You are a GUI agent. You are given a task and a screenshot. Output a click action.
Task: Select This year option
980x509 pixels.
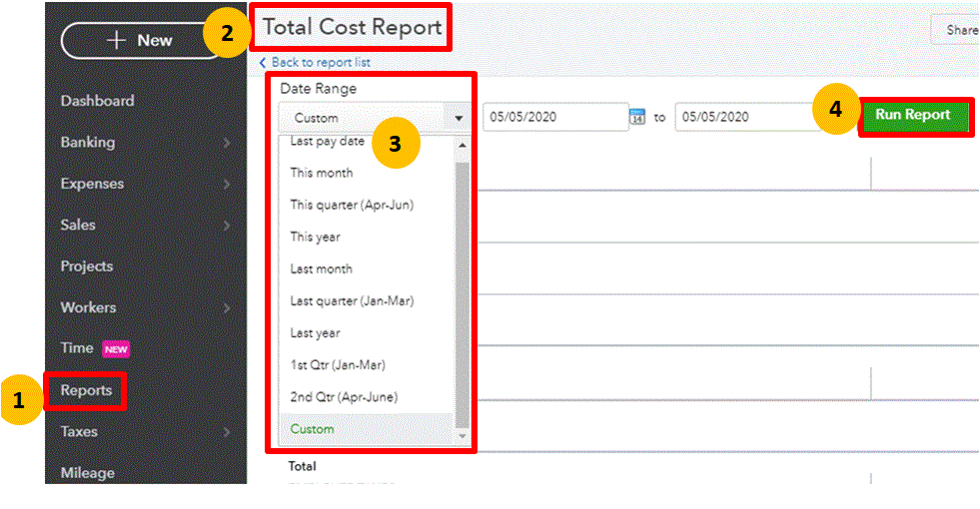[x=315, y=238]
